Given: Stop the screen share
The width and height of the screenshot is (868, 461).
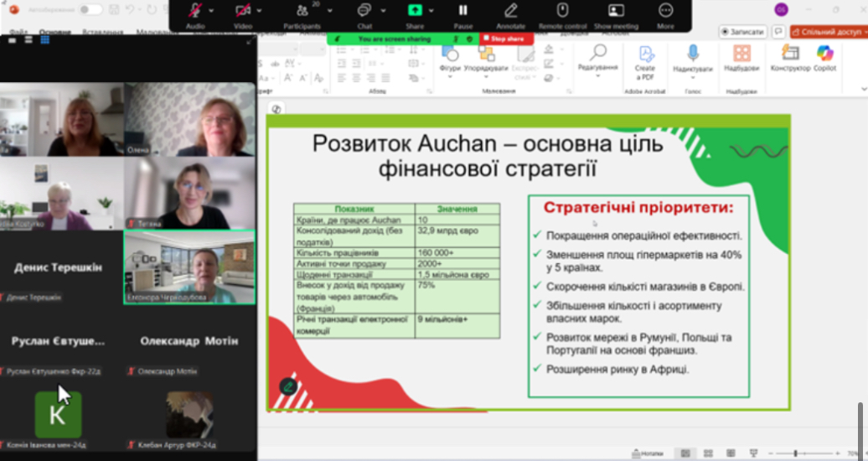Looking at the screenshot, I should [x=507, y=39].
